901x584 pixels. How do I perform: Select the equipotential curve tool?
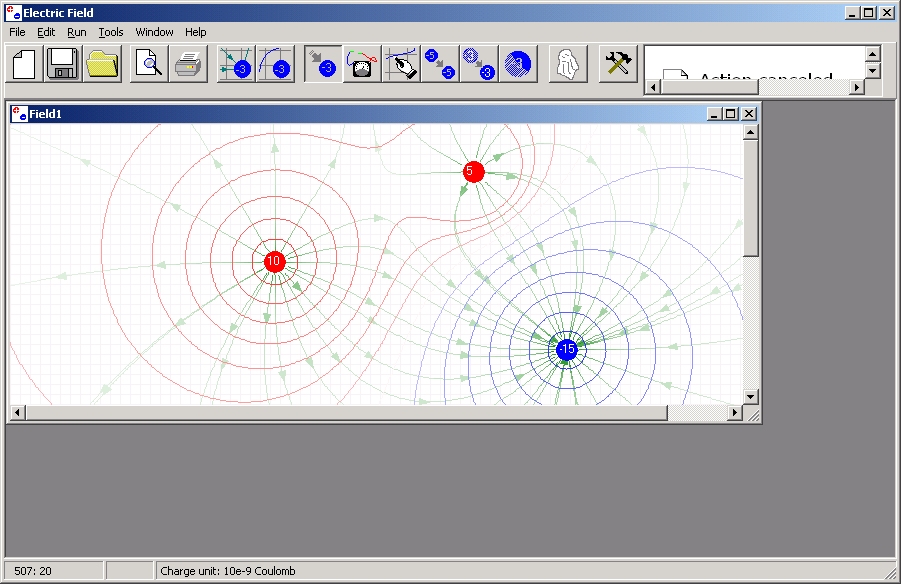[275, 63]
